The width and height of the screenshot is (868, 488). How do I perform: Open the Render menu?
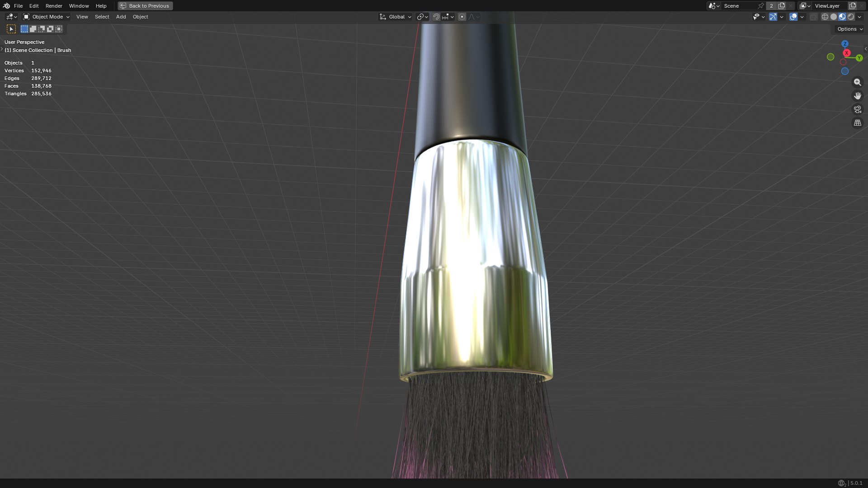(54, 6)
